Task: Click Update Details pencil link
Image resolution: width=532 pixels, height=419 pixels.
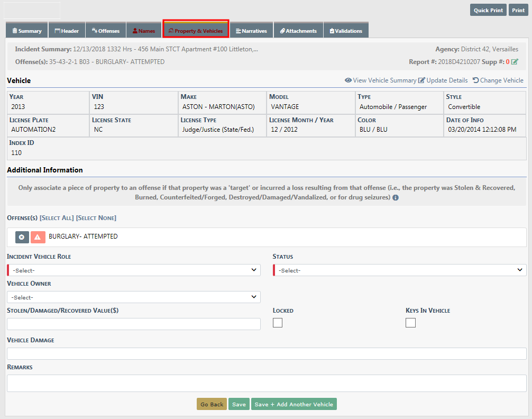Action: click(443, 80)
